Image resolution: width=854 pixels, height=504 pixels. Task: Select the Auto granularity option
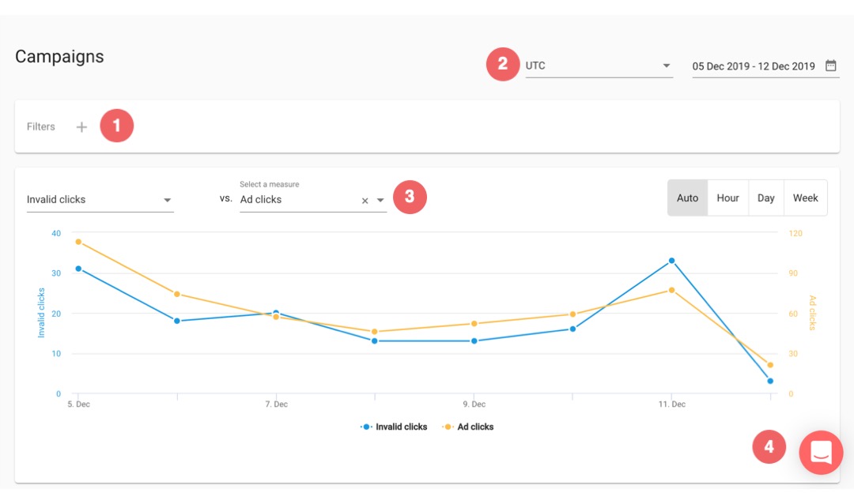[687, 198]
